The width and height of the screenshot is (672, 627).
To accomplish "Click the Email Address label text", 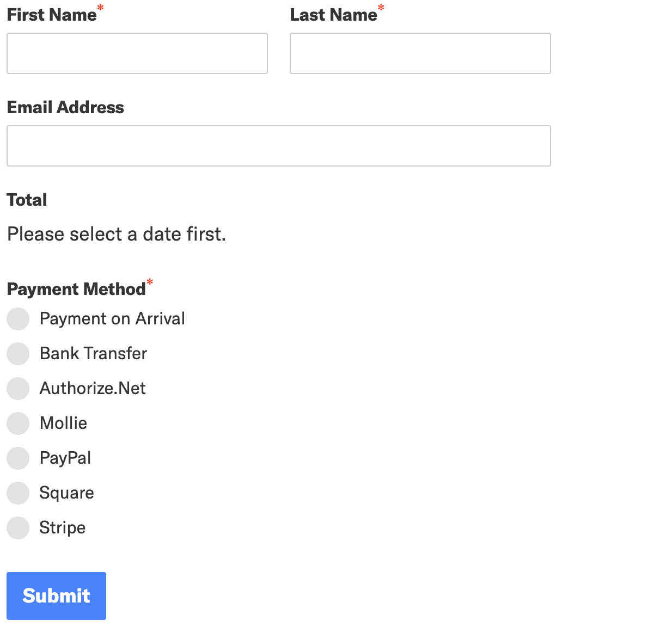I will pyautogui.click(x=65, y=107).
